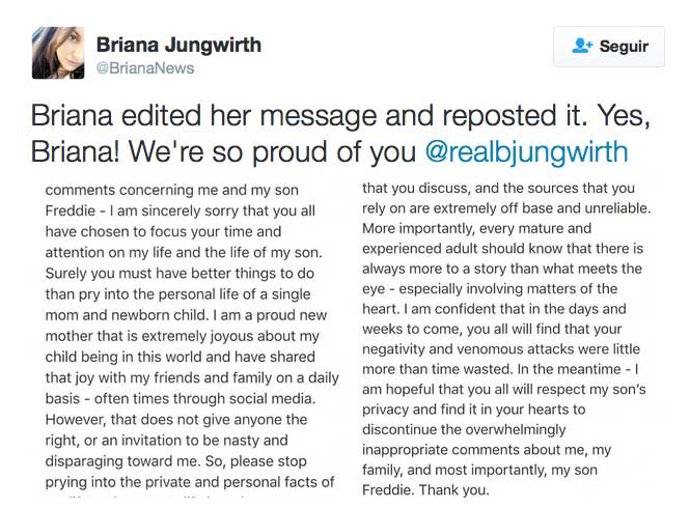Click the "Briana Jungwirth" display name
This screenshot has height=508, width=690.
click(x=179, y=45)
